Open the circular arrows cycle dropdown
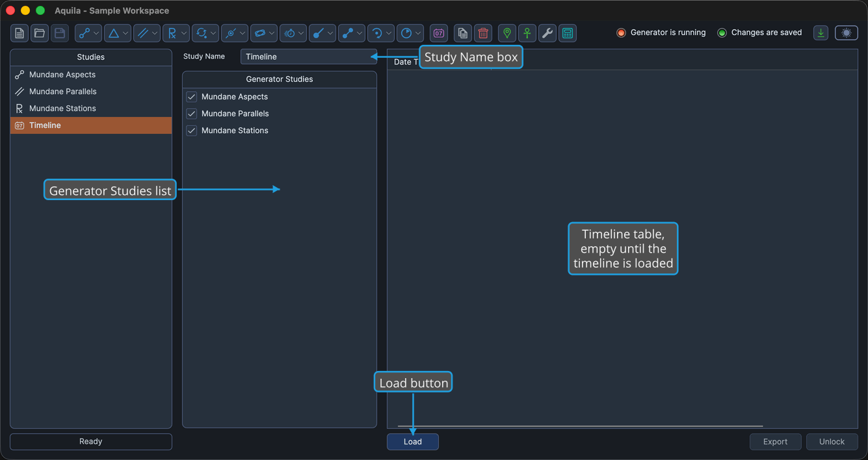The width and height of the screenshot is (868, 460). 205,33
